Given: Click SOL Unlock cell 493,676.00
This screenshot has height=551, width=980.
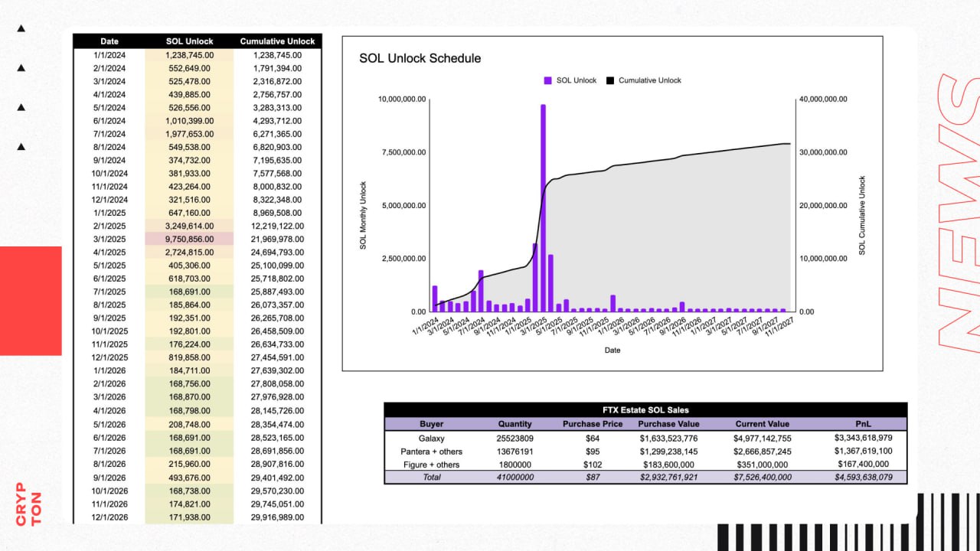Looking at the screenshot, I should click(189, 478).
